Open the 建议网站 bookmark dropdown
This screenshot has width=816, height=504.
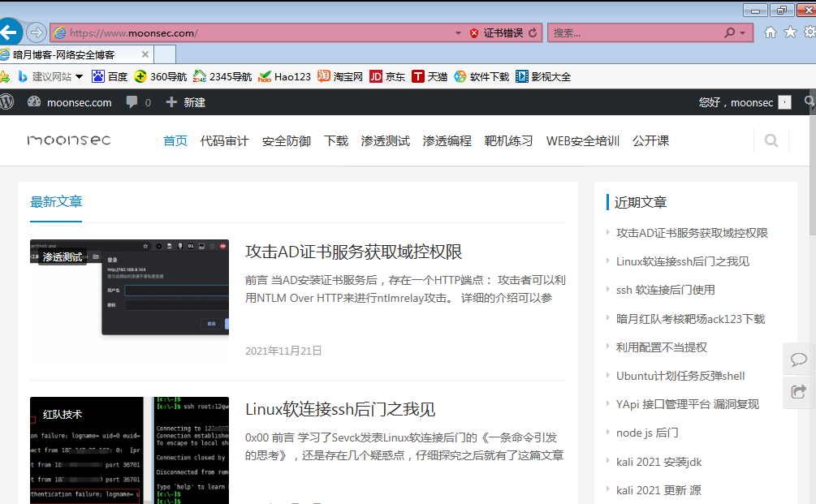click(x=50, y=77)
